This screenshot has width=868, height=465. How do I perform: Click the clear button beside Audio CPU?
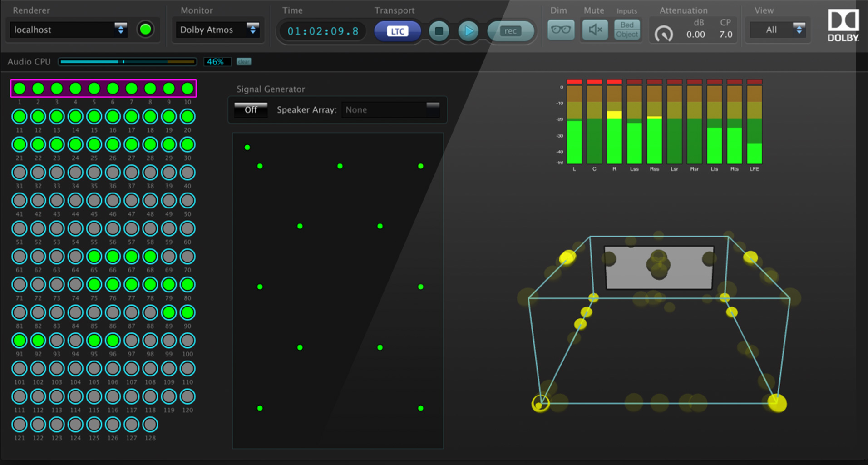point(244,62)
